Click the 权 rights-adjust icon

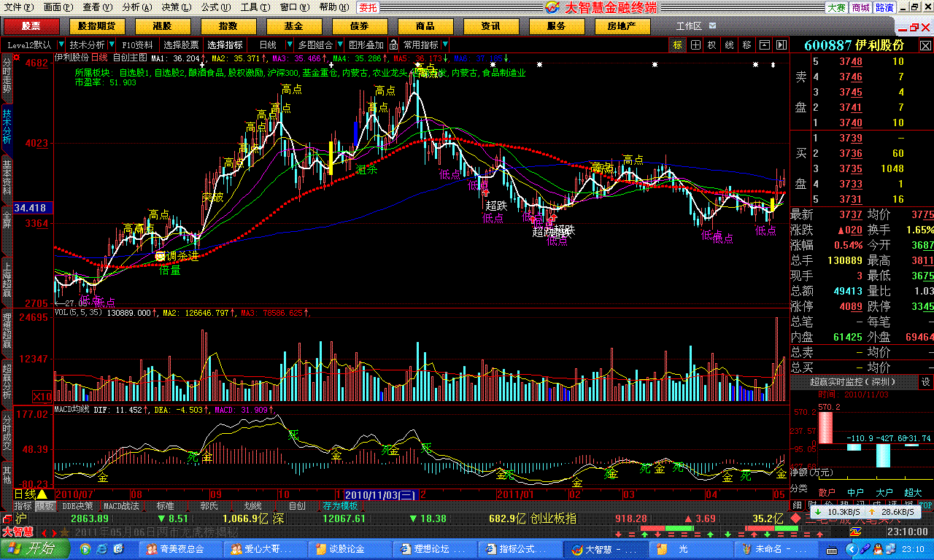coord(712,45)
